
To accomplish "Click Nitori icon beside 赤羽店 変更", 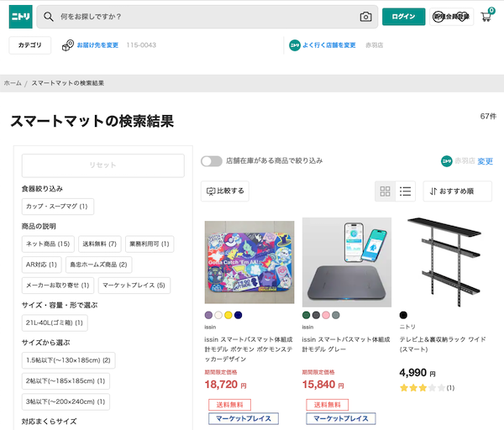I will 447,161.
